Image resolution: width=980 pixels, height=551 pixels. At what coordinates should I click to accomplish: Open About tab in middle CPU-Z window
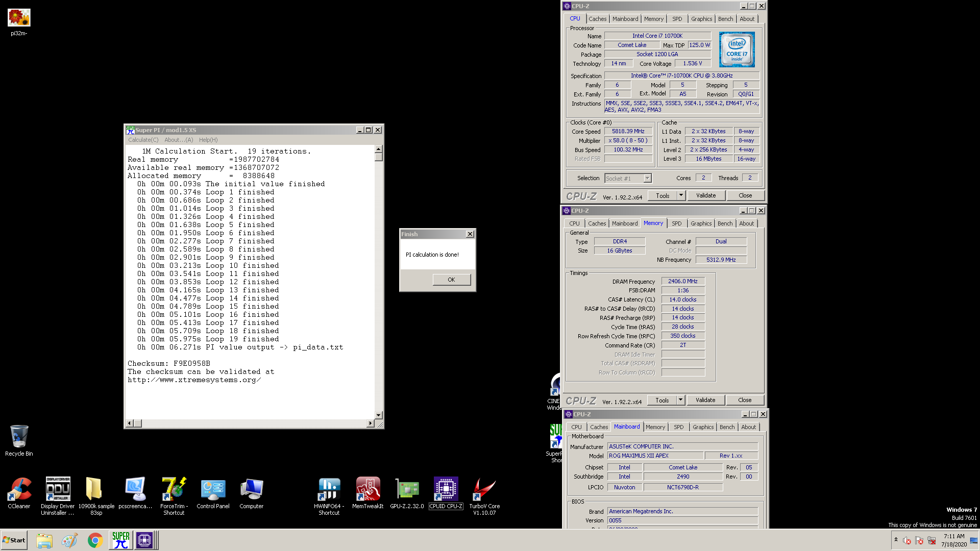pos(746,223)
